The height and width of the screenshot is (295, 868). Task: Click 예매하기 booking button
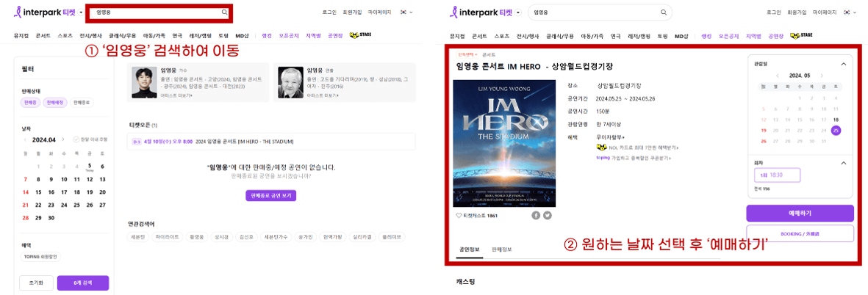800,214
